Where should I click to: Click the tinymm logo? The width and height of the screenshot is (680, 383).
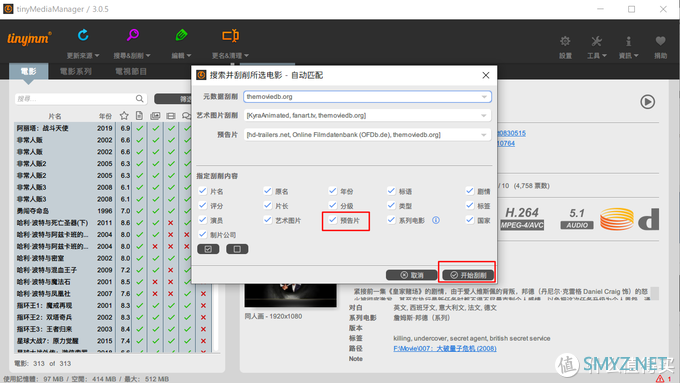click(x=29, y=39)
